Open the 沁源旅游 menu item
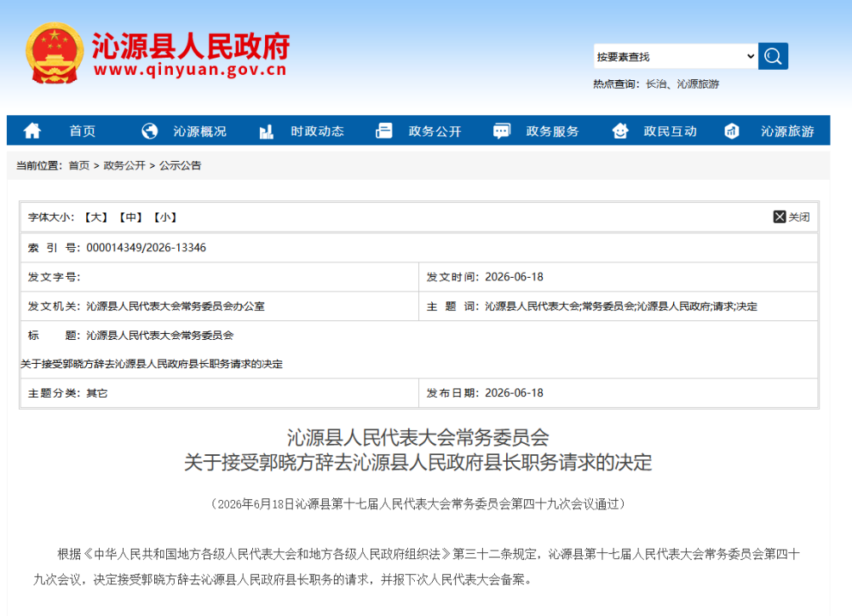 787,131
